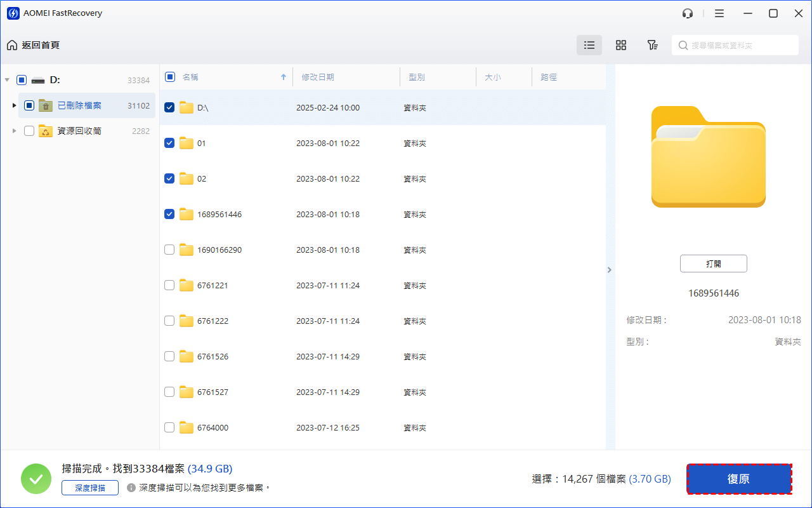Collapse the preview panel with arrow handle
Screen dimensions: 812x508
coord(610,270)
